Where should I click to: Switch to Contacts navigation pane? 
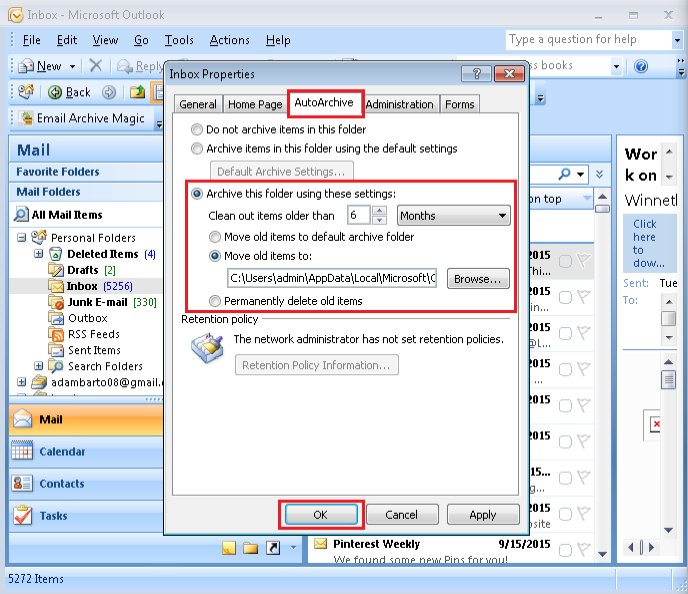86,483
